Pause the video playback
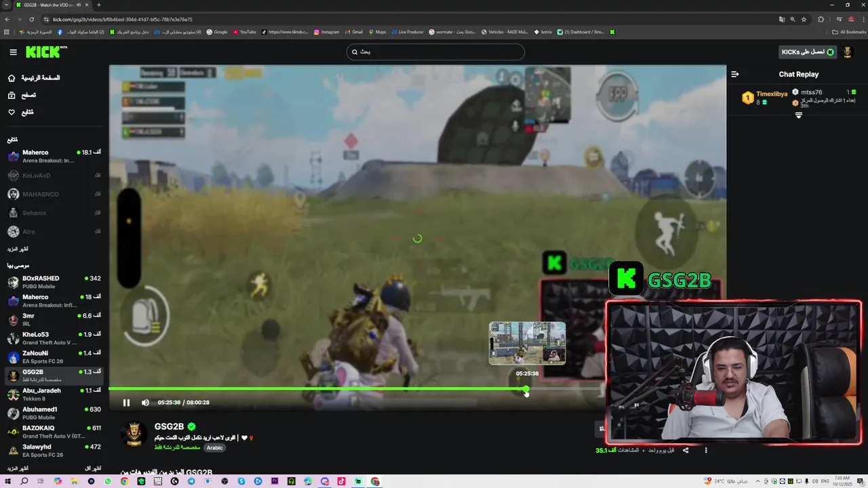Screen dimensions: 868x488 (x=126, y=403)
